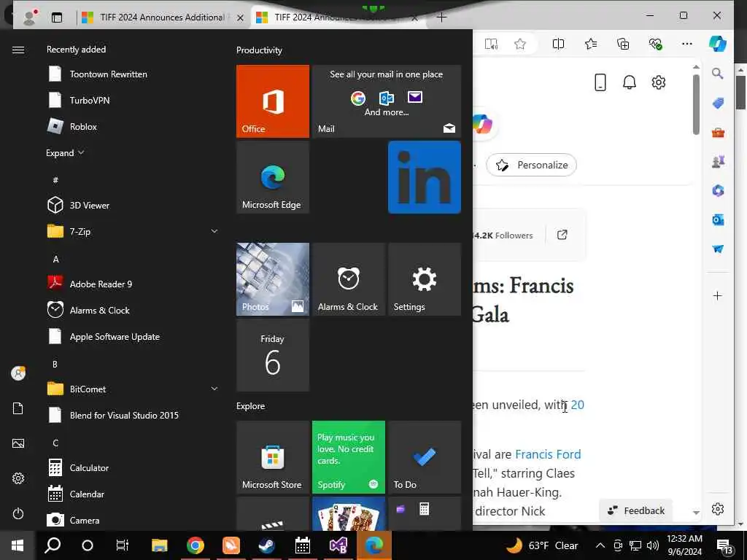
Task: Open Camera from the app list
Action: [133, 520]
